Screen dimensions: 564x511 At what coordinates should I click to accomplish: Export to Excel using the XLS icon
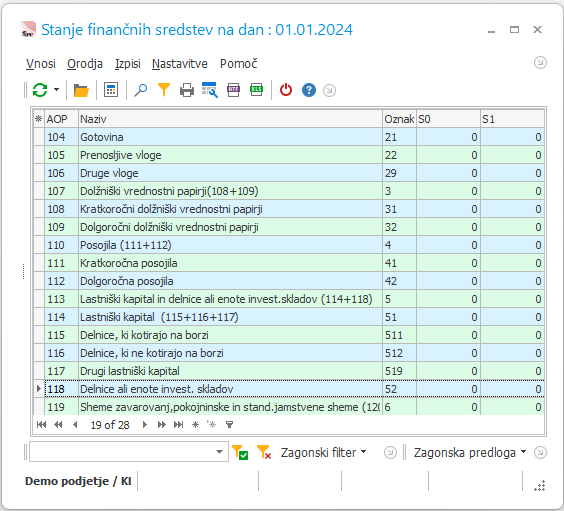[x=256, y=90]
